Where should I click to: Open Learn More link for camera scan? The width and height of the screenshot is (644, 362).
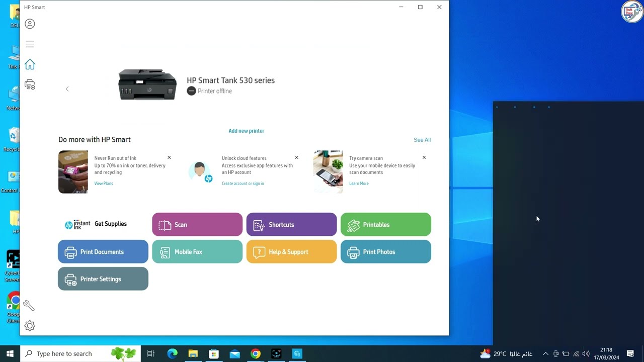coord(359,184)
